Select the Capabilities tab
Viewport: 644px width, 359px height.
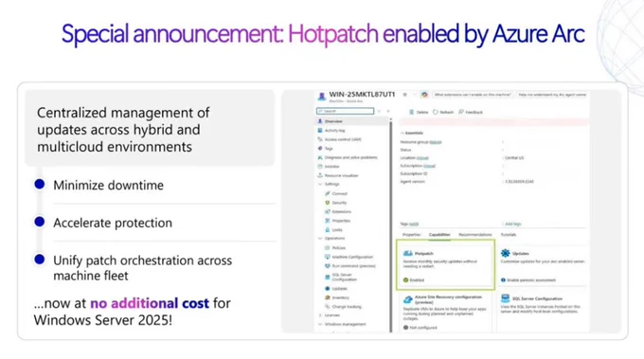pos(439,235)
